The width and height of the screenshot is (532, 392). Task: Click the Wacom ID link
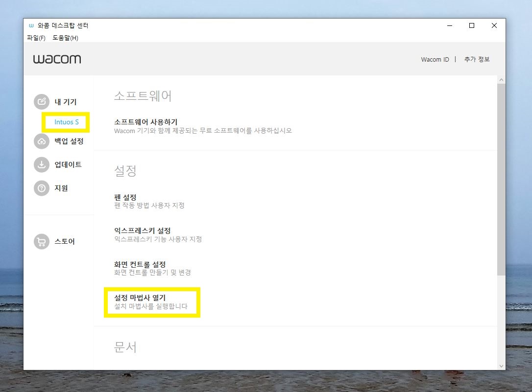435,60
